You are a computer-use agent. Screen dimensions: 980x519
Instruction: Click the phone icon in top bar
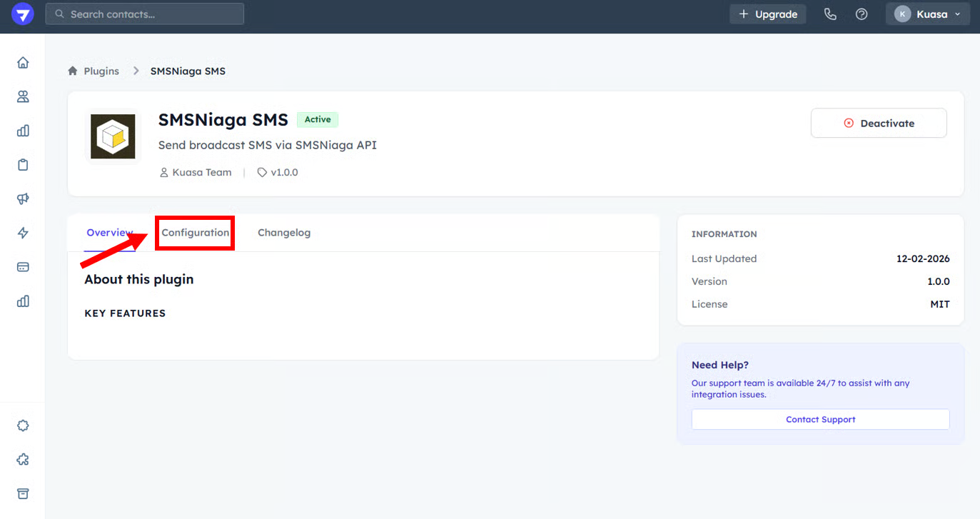830,14
